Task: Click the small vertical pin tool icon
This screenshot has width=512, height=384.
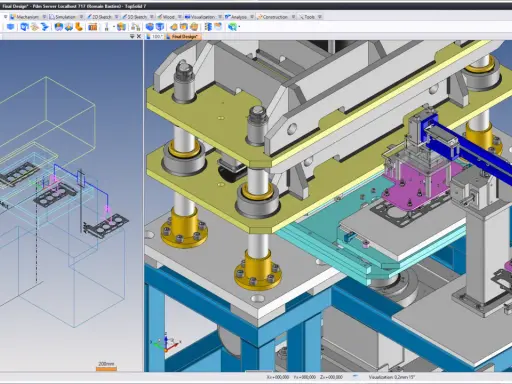Action: click(106, 27)
